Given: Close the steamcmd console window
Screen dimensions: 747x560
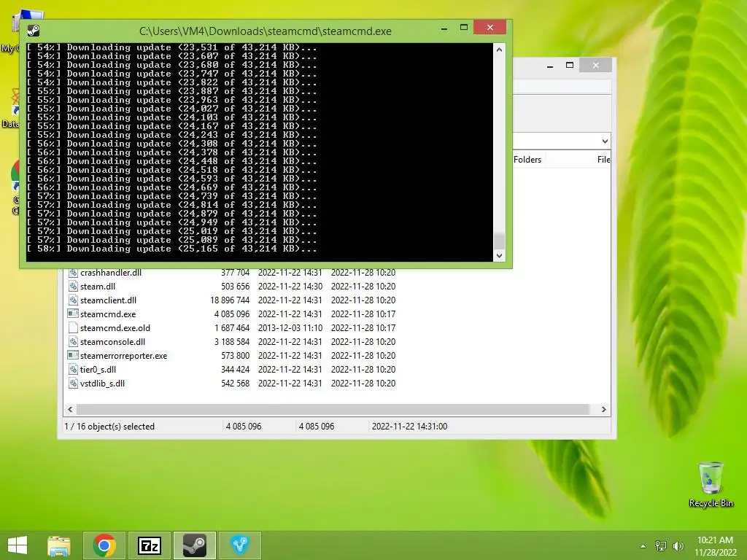Looking at the screenshot, I should pos(489,28).
